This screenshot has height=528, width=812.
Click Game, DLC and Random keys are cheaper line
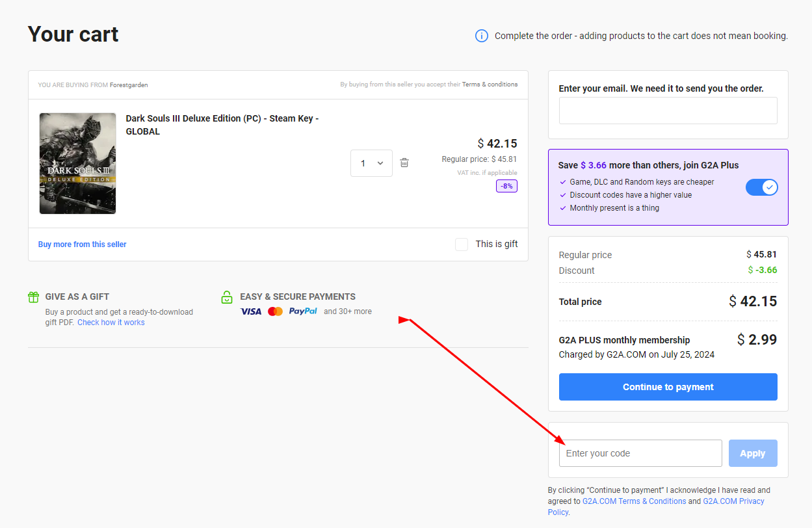click(x=642, y=182)
